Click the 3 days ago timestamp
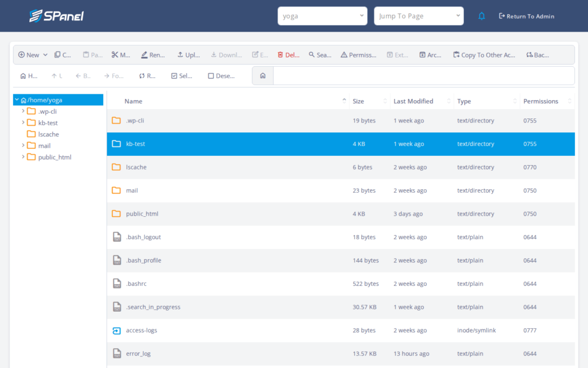 408,214
